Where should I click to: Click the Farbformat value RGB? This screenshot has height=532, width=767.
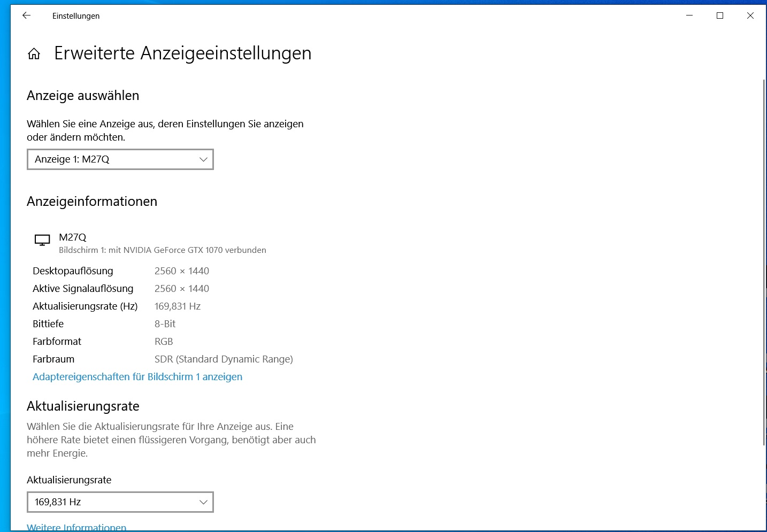164,341
